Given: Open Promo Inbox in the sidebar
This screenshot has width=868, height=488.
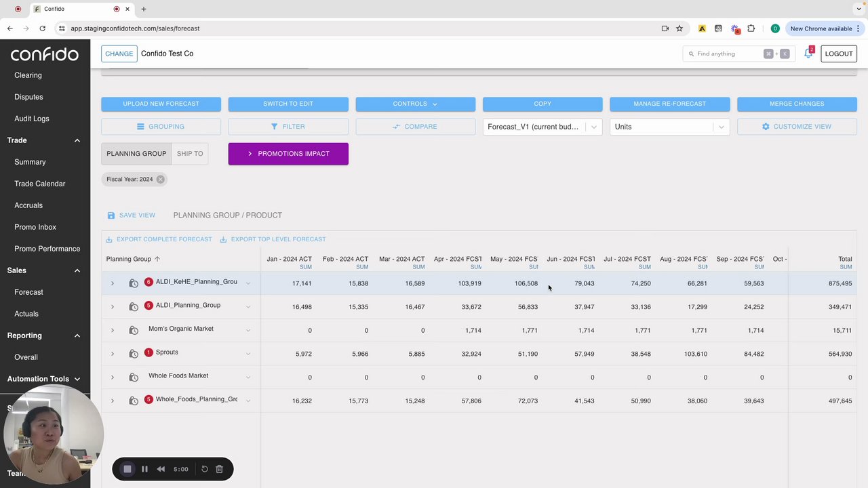Looking at the screenshot, I should [x=35, y=227].
